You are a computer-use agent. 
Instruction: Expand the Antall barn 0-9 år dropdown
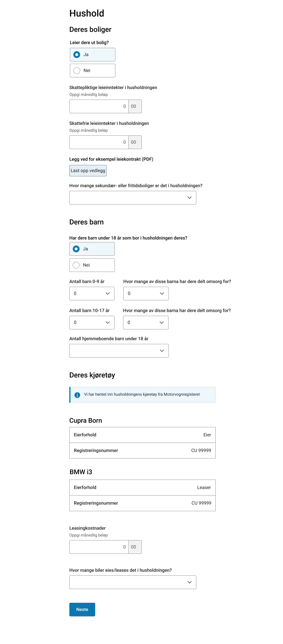92,294
